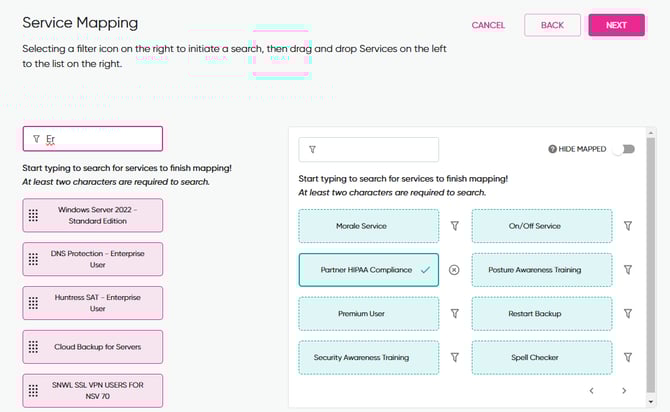Select the On/Off Service slot

(x=542, y=226)
